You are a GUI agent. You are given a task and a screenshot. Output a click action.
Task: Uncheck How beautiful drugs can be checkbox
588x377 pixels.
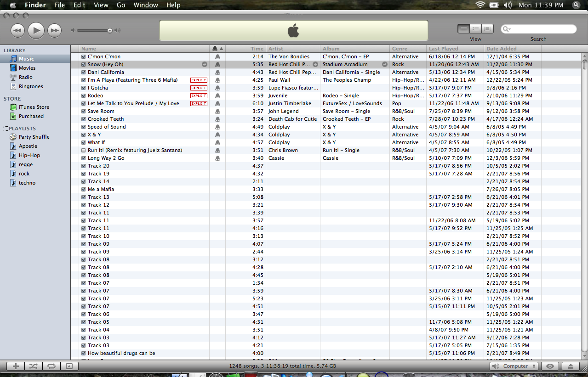(x=83, y=353)
